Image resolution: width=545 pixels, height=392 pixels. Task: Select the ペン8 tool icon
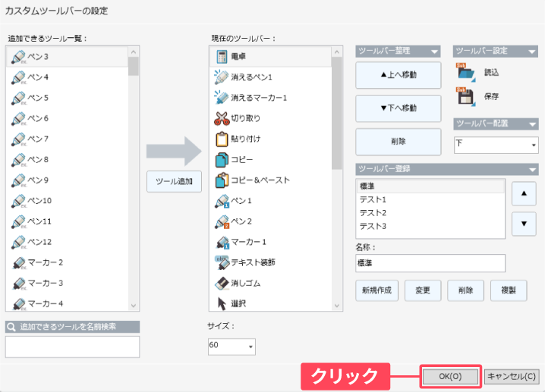pyautogui.click(x=18, y=160)
